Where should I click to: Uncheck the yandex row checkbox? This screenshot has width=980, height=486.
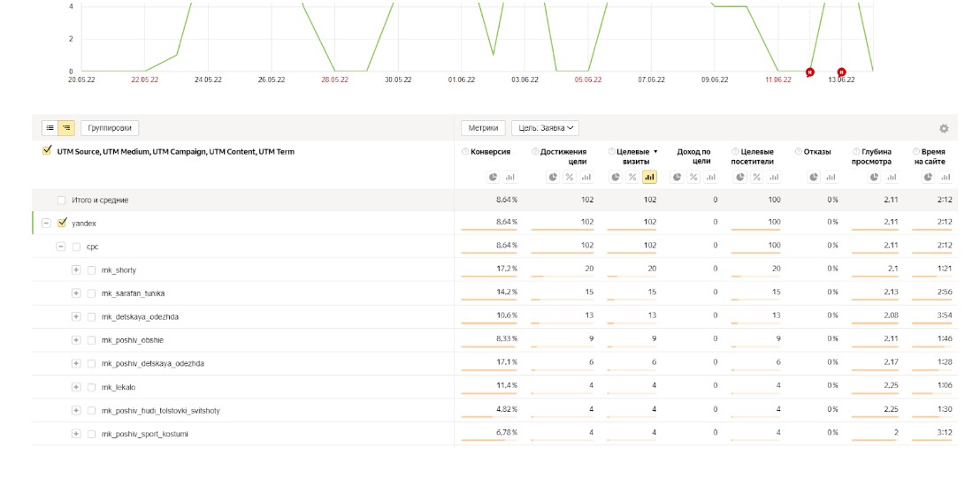62,224
